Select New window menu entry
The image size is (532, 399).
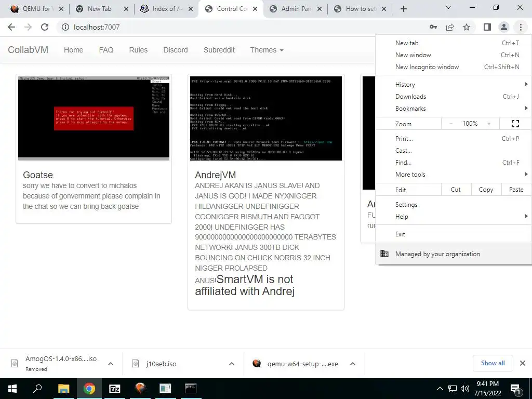pos(454,55)
